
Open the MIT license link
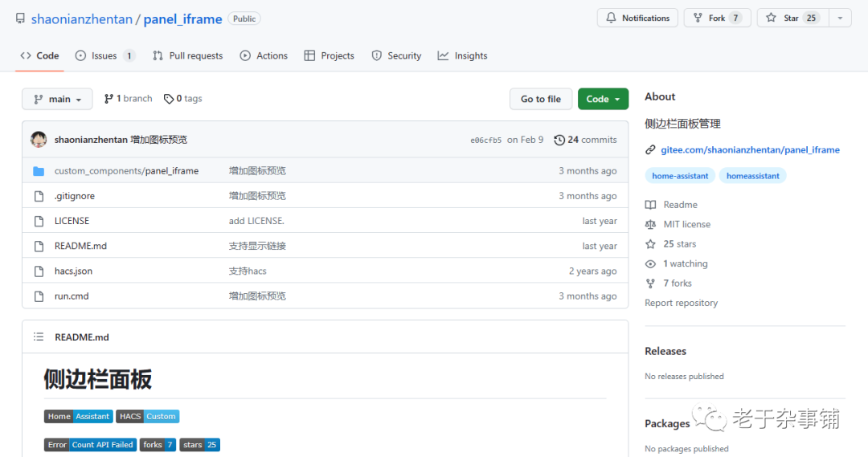[x=687, y=224]
